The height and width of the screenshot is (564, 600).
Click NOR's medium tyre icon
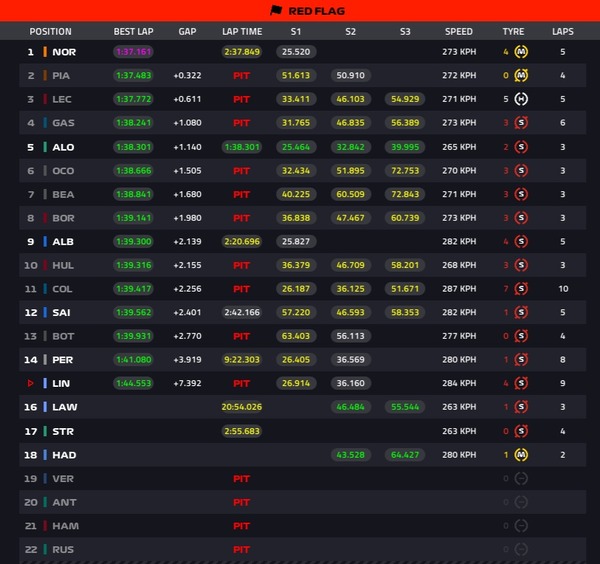click(521, 52)
